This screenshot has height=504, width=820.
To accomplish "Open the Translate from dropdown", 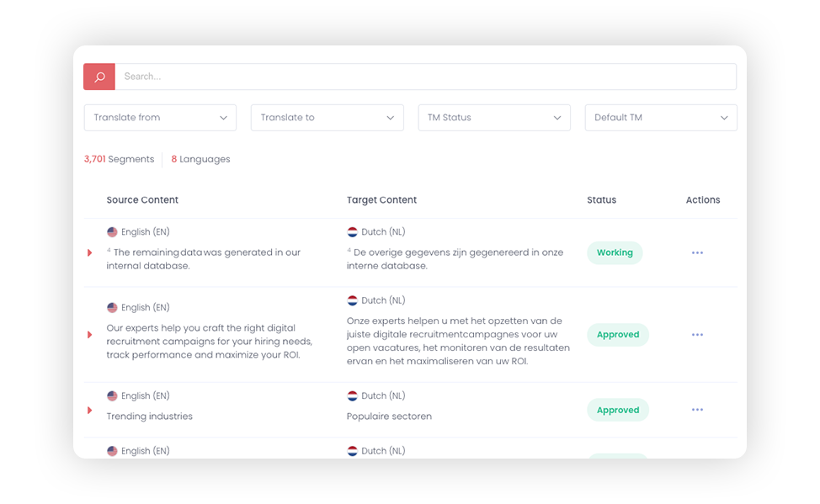I will (160, 118).
